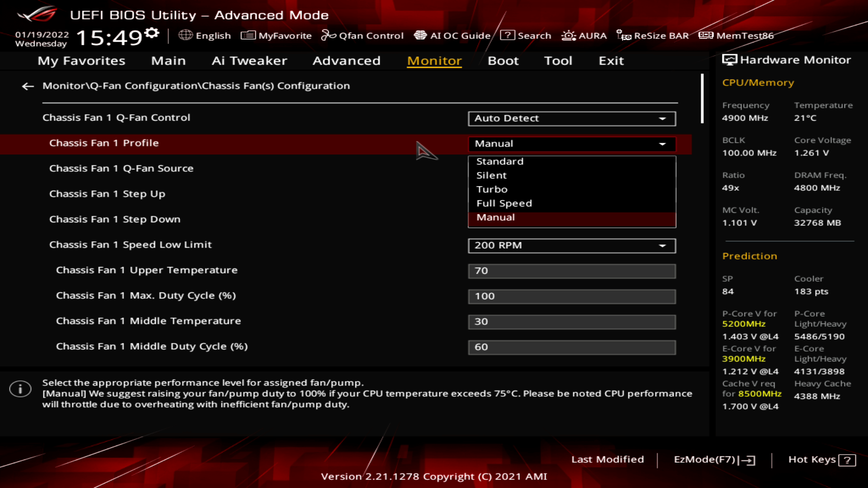Select Chassis Fan 1 Step Down row
This screenshot has height=488, width=868.
115,219
